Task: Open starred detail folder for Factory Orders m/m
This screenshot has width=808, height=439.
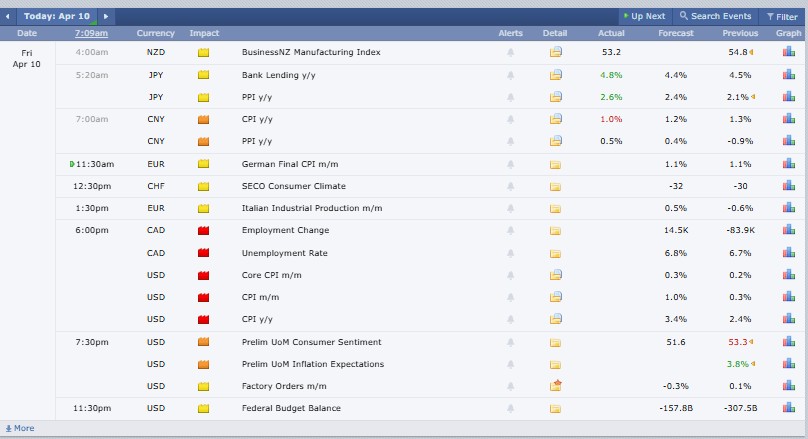Action: coord(556,385)
